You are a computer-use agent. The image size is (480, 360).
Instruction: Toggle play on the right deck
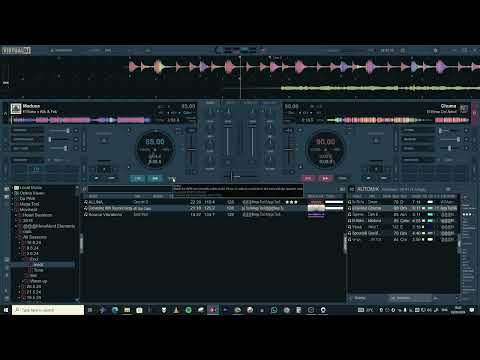point(325,179)
